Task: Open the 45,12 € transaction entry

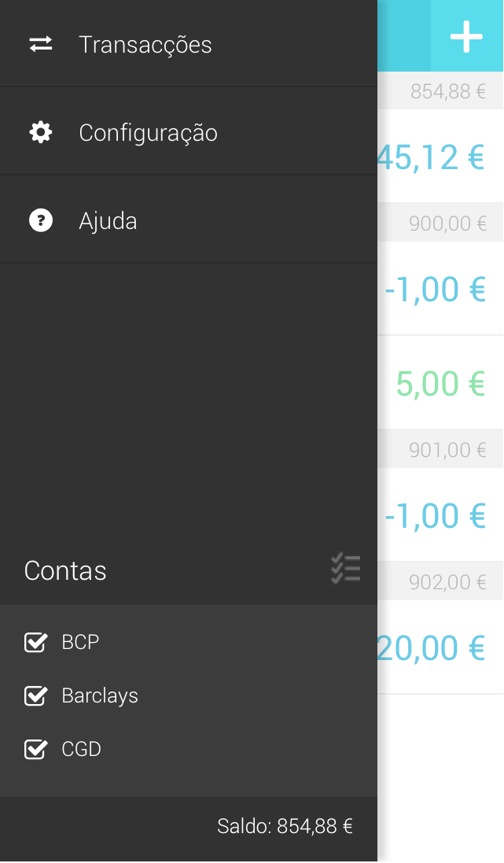Action: (x=430, y=157)
